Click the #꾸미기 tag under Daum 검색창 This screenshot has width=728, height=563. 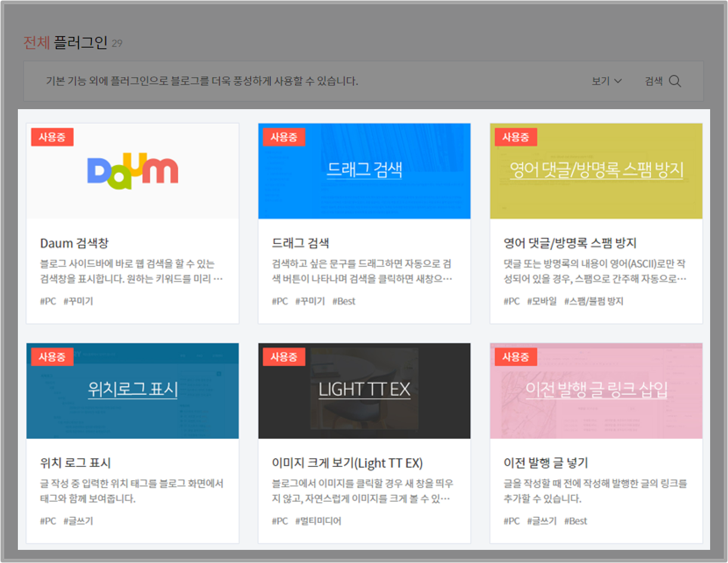pos(78,301)
